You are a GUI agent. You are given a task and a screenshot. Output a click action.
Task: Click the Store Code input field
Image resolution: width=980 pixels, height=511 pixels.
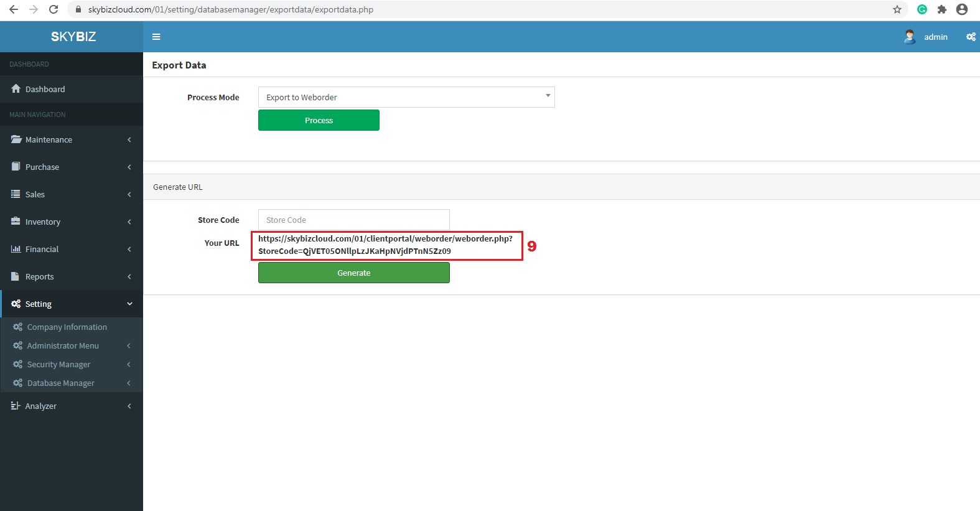pyautogui.click(x=353, y=220)
